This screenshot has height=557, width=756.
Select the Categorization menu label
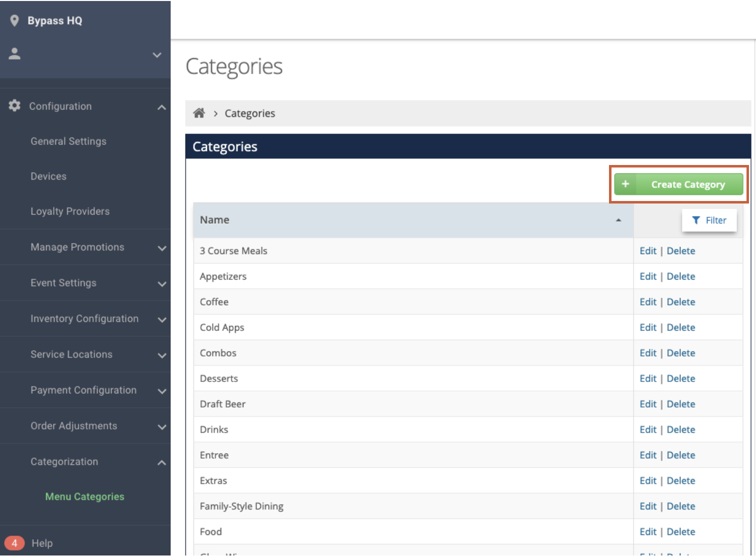click(64, 461)
